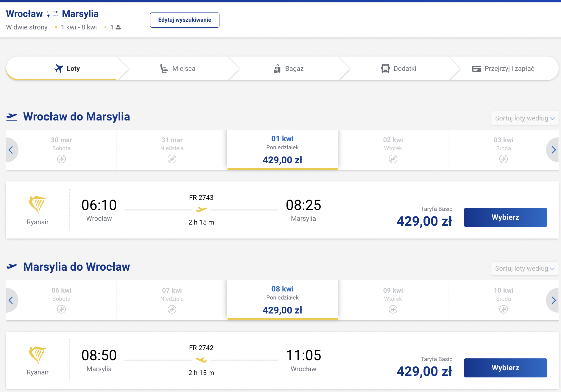The height and width of the screenshot is (392, 561).
Task: Go to the Miejsca step tab
Action: click(178, 68)
